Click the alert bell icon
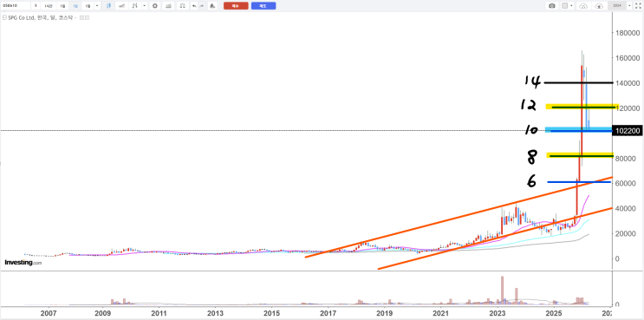The width and height of the screenshot is (644, 320). click(212, 6)
